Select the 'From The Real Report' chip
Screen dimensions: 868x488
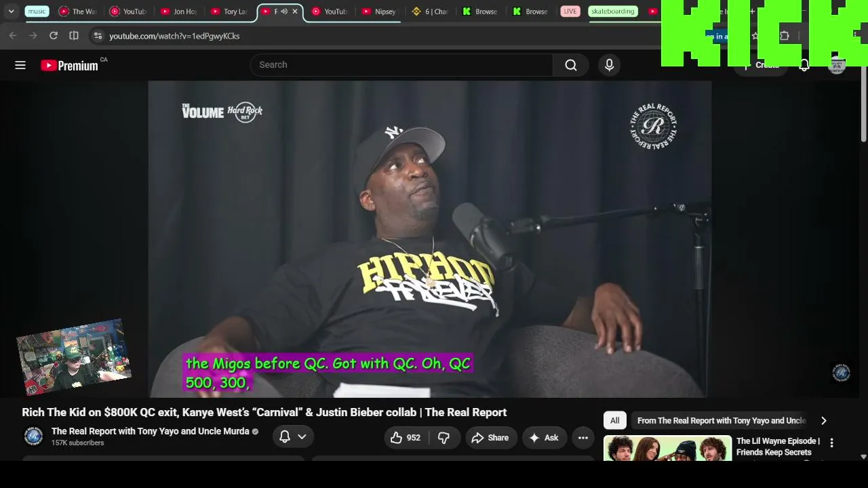pyautogui.click(x=722, y=421)
